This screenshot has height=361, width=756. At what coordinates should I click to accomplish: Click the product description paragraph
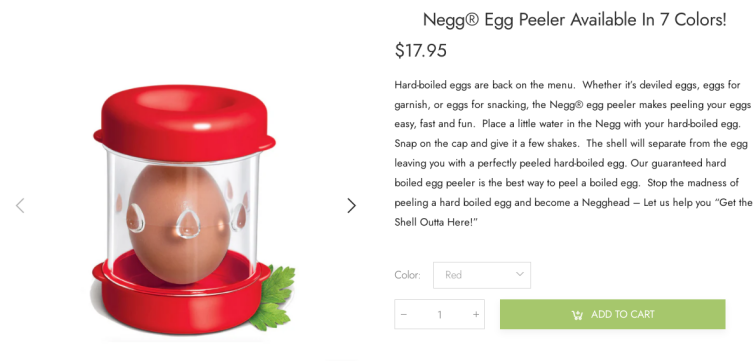(573, 154)
